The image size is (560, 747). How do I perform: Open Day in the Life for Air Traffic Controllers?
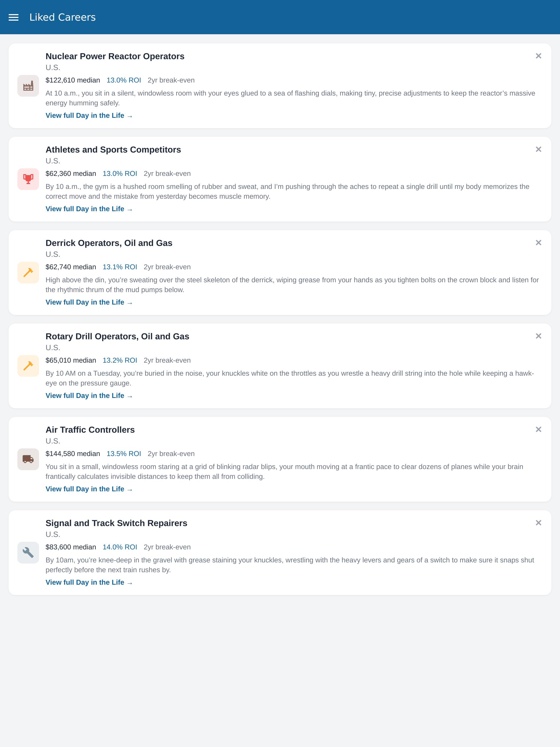click(89, 489)
